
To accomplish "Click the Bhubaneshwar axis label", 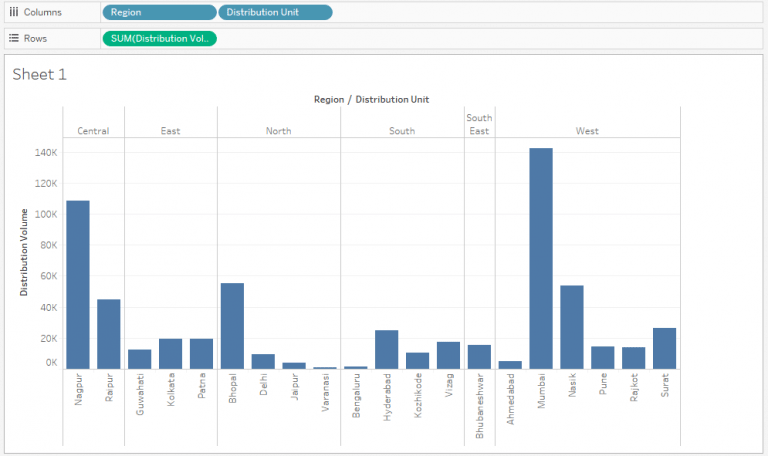I will click(x=480, y=407).
